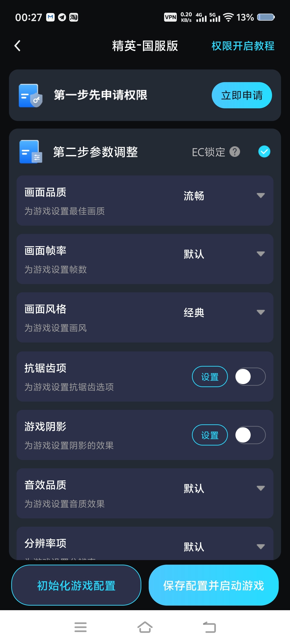Tap the parameter adjustment document icon
Viewport: 290px width, 644px height.
31,152
